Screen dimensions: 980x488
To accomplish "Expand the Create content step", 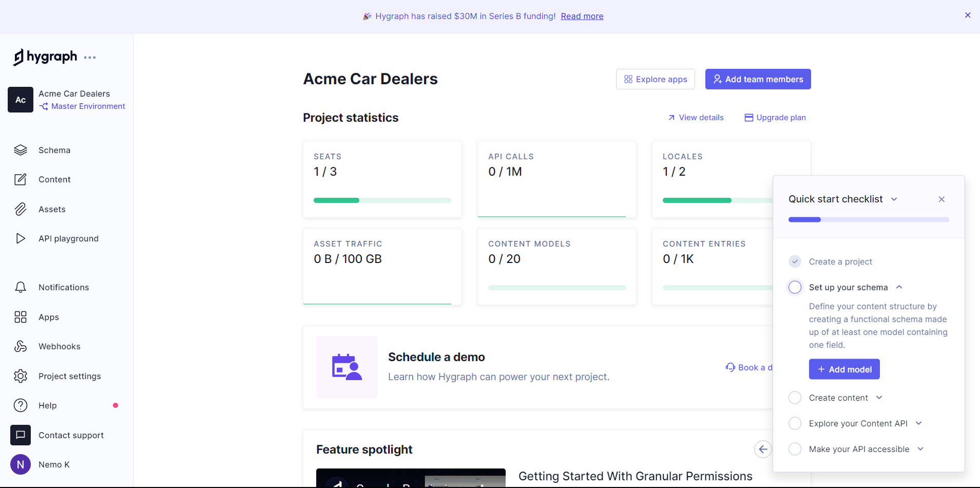I will click(879, 397).
